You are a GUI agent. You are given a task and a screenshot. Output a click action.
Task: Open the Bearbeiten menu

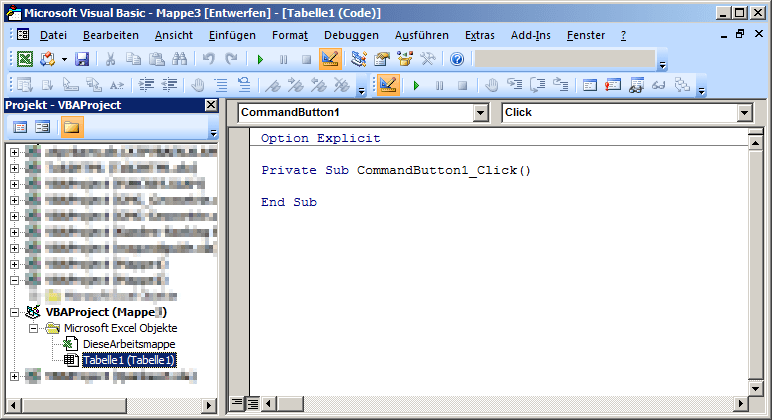(x=111, y=35)
